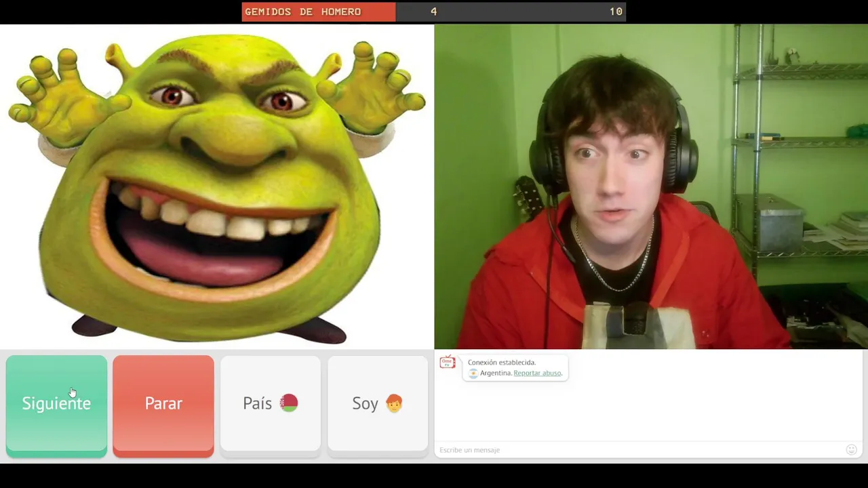This screenshot has height=488, width=868.
Task: Click the own webcam video feed
Action: coord(651,186)
